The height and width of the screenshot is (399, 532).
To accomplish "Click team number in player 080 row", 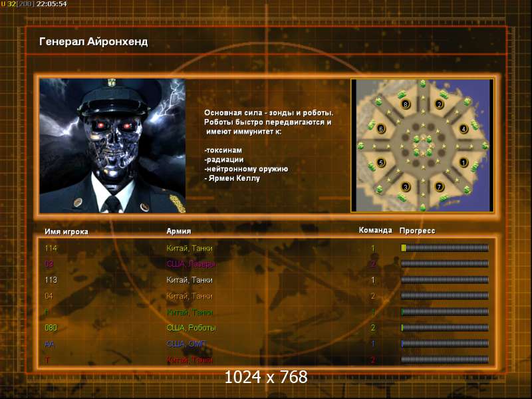I will pos(373,328).
